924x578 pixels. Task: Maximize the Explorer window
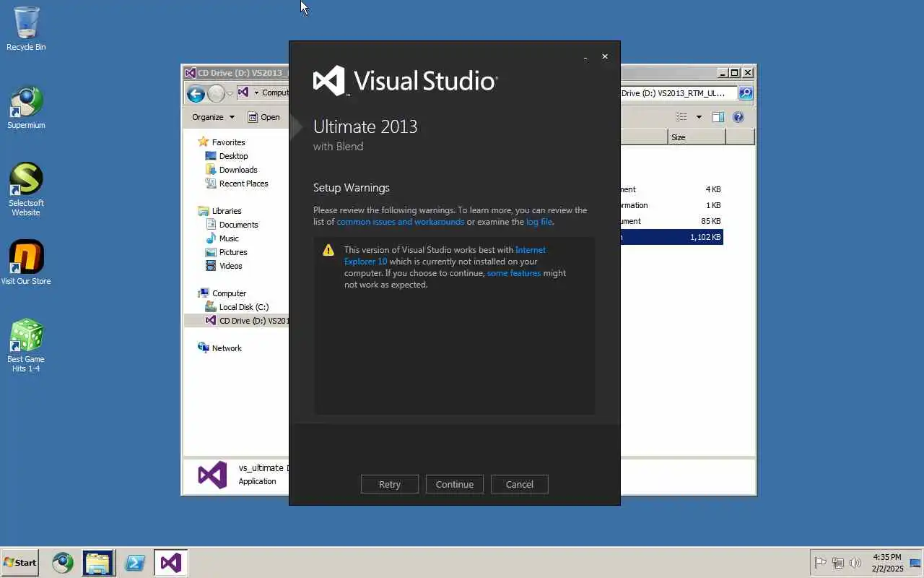pyautogui.click(x=735, y=73)
